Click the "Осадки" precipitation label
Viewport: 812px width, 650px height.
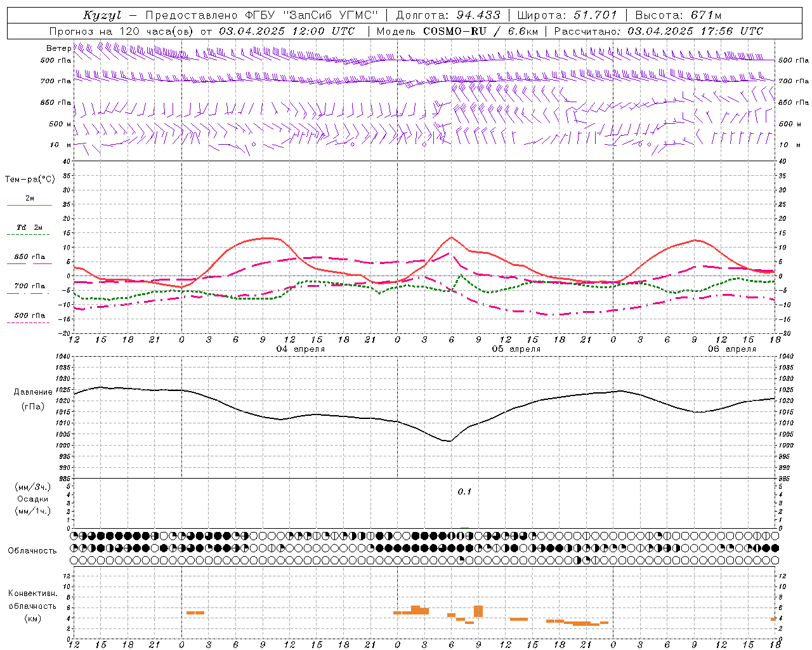point(32,499)
